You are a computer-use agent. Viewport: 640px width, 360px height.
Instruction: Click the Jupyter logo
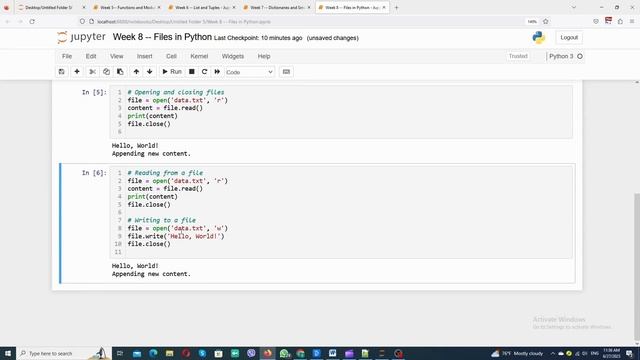pos(82,37)
